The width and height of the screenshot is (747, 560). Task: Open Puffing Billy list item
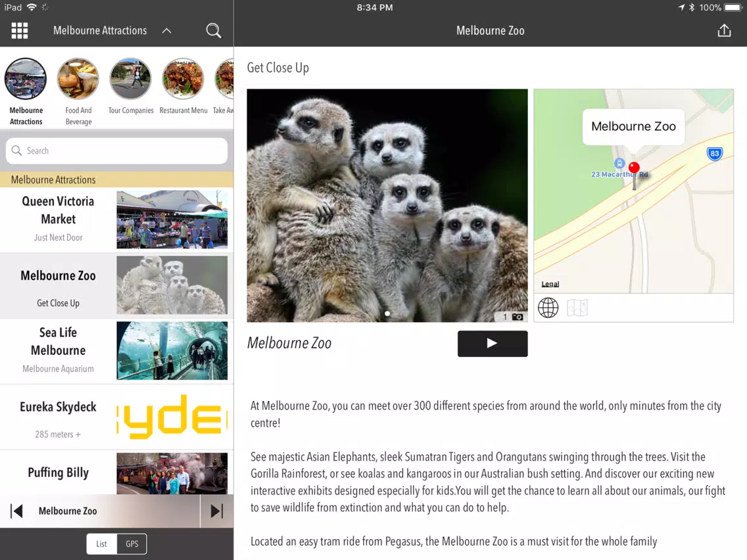(117, 473)
